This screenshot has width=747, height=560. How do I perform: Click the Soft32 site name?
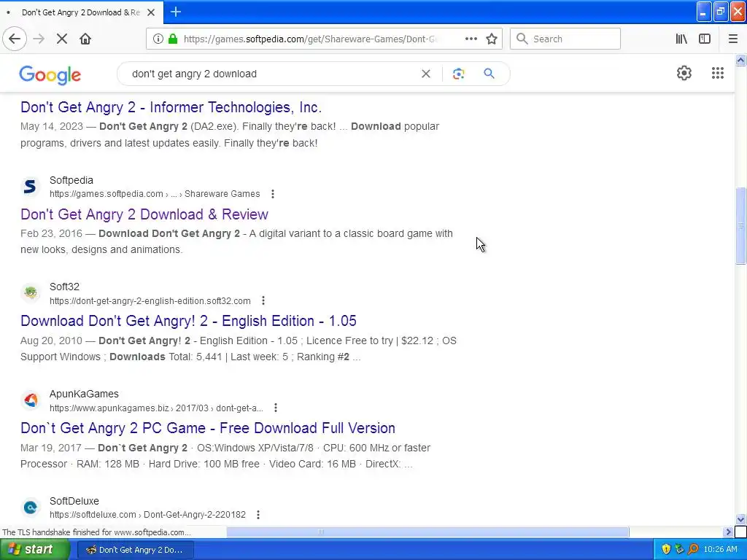click(64, 287)
